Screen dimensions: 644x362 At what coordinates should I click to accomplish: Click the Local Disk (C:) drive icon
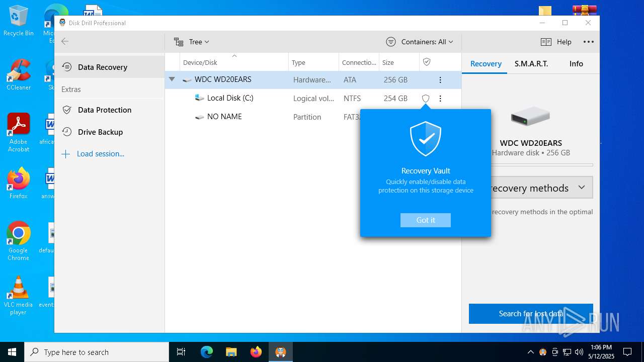pos(200,98)
